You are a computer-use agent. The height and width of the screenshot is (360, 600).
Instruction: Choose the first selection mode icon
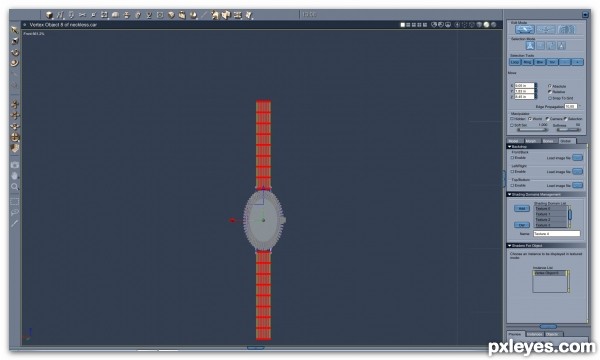pos(530,46)
